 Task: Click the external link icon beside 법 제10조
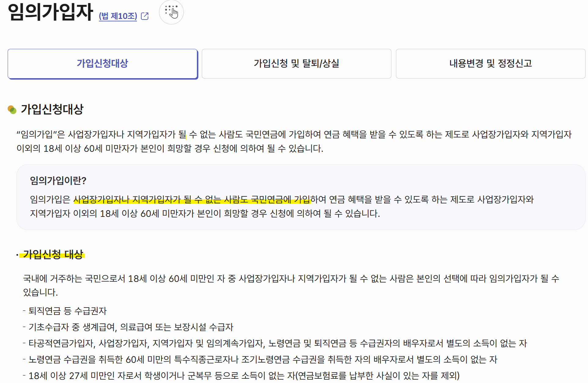(145, 16)
